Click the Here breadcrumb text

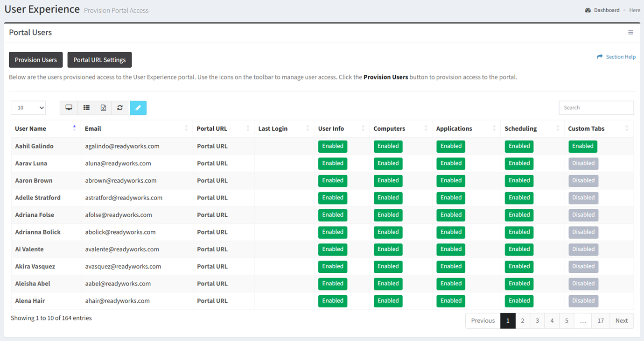[635, 10]
